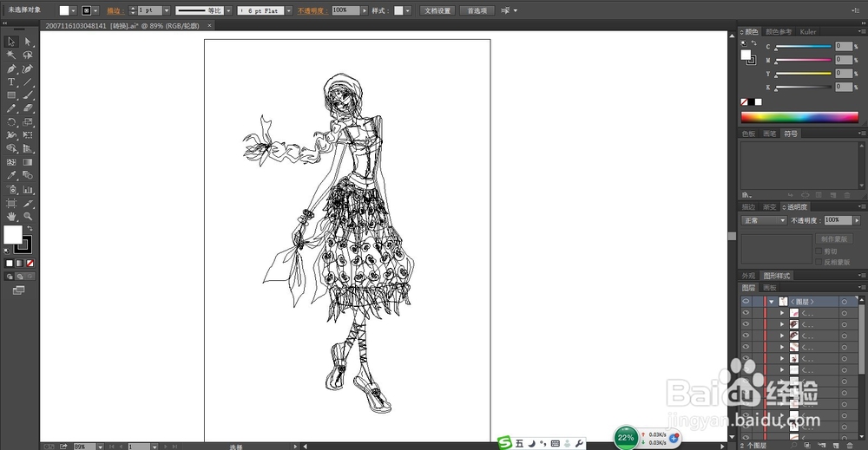
Task: Select the Artboard tool
Action: [x=11, y=203]
